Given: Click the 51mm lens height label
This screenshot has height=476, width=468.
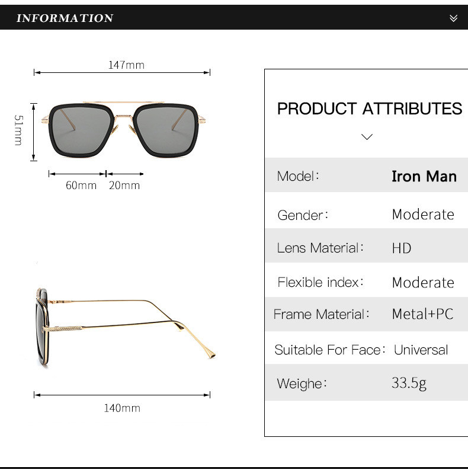Looking at the screenshot, I should pos(18,130).
